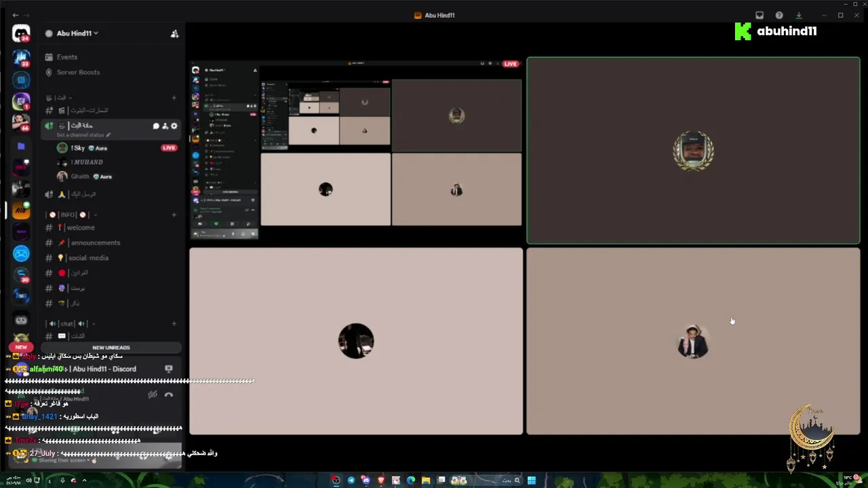The image size is (868, 488).
Task: Open File Explorer folder on taskbar
Action: pyautogui.click(x=426, y=481)
